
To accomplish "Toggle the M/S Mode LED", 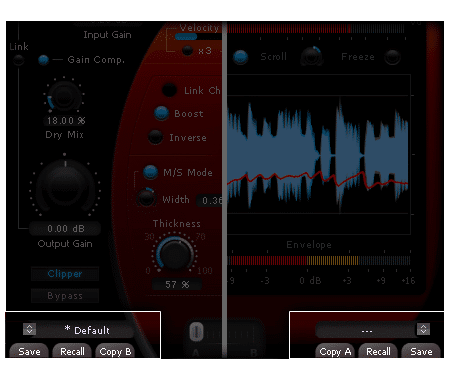I will tap(150, 172).
